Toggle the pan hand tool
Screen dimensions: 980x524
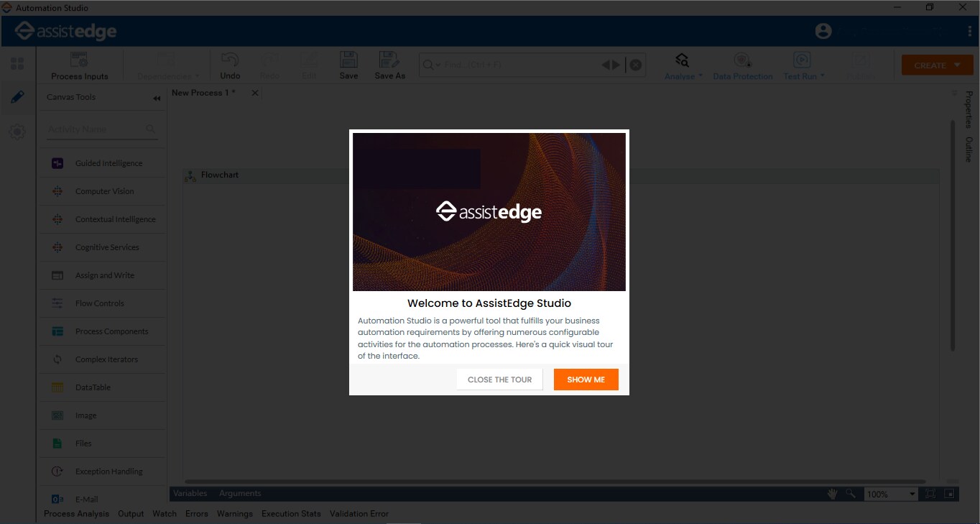click(x=833, y=494)
